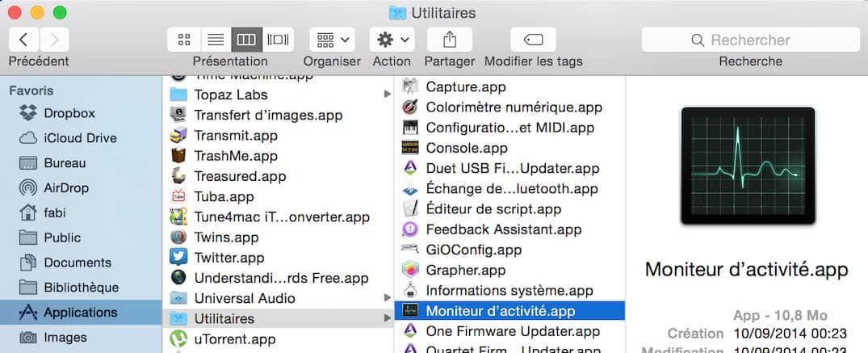Image resolution: width=868 pixels, height=353 pixels.
Task: Select Transfert d'images.app
Action: point(278,115)
